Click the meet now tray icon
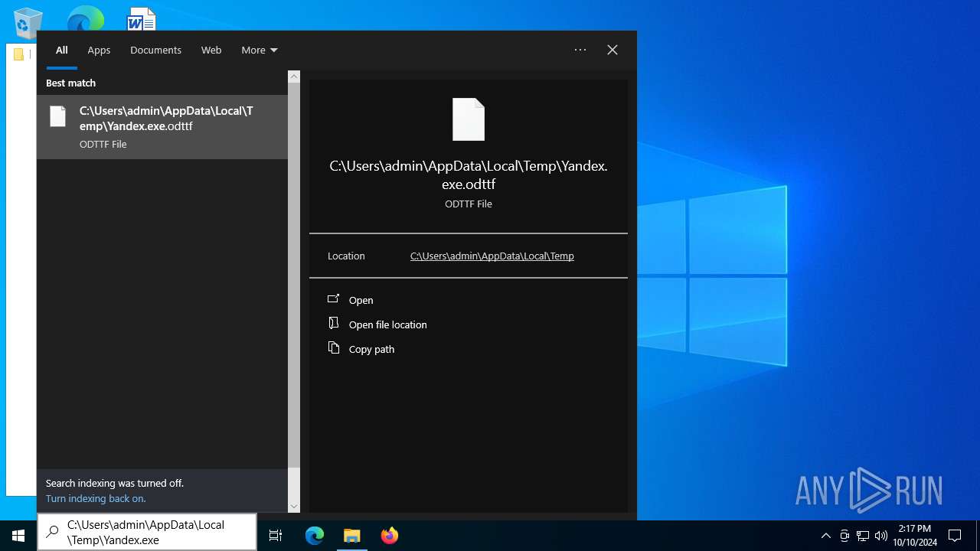 click(x=844, y=536)
